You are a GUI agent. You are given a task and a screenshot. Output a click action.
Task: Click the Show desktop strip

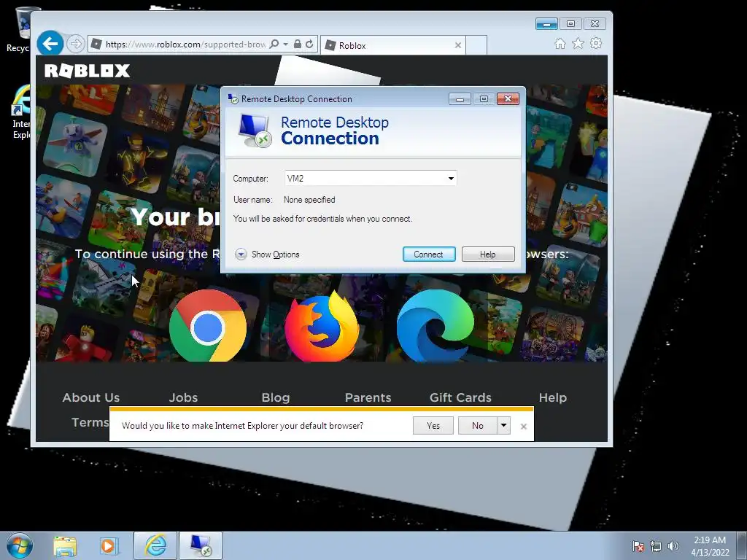(x=742, y=545)
